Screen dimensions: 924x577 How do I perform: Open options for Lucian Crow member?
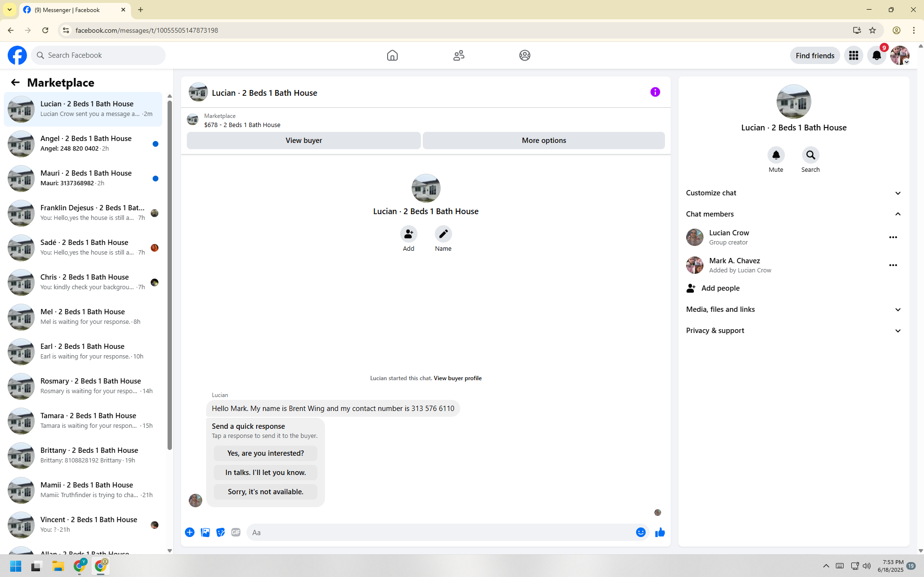point(893,237)
